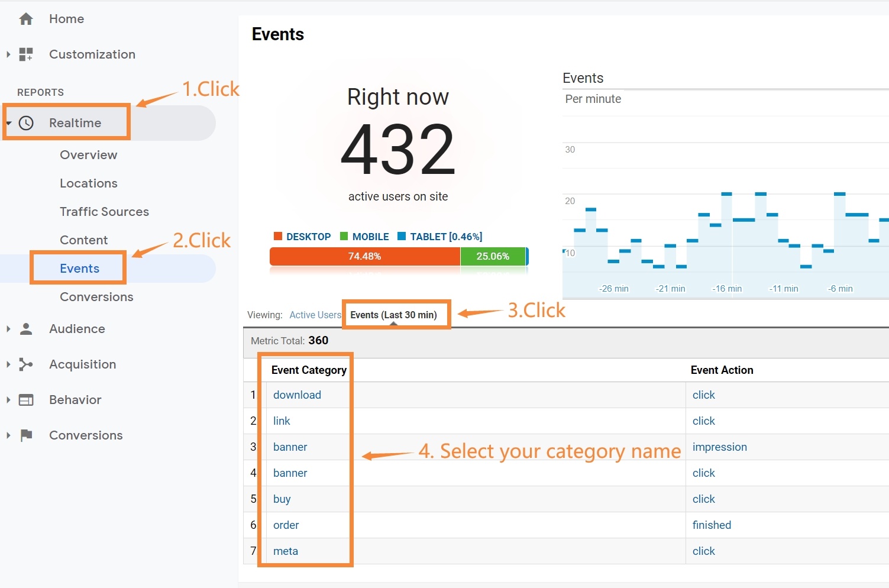Open the Behavior reports label

pyautogui.click(x=75, y=400)
